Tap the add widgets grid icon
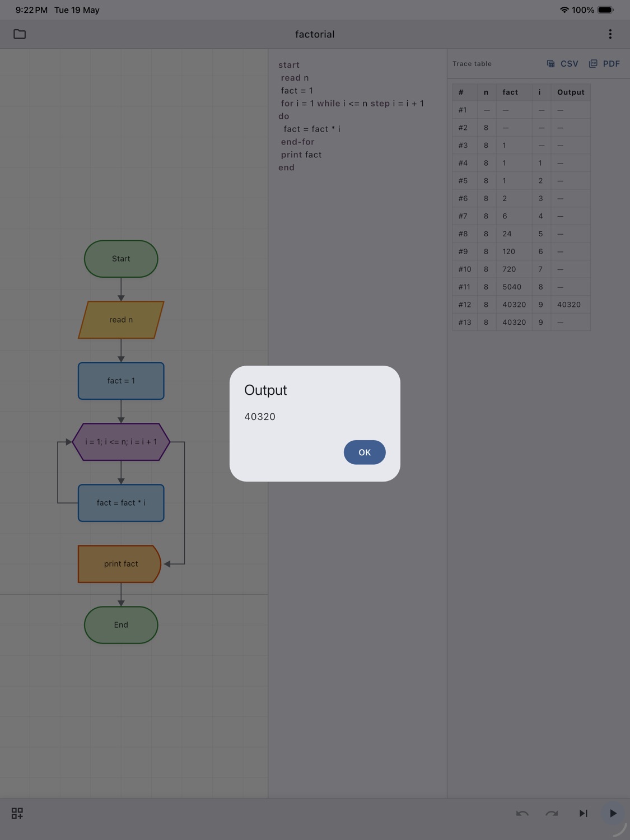630x840 pixels. tap(17, 813)
